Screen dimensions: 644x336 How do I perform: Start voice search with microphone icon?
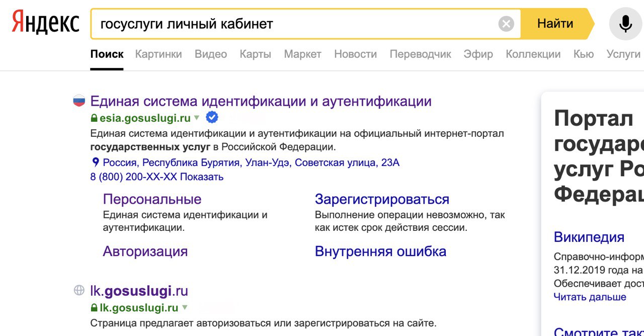coord(625,24)
